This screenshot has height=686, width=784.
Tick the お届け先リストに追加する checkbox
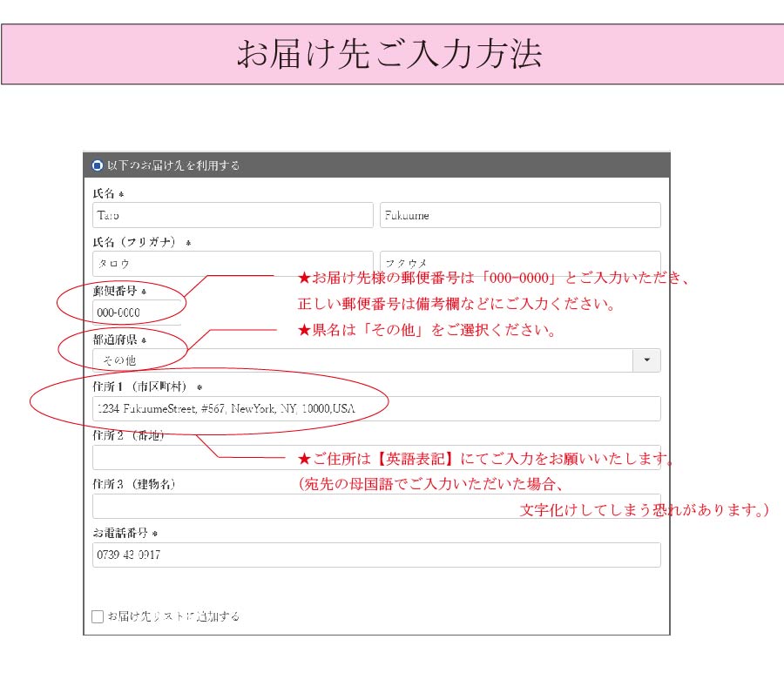98,616
